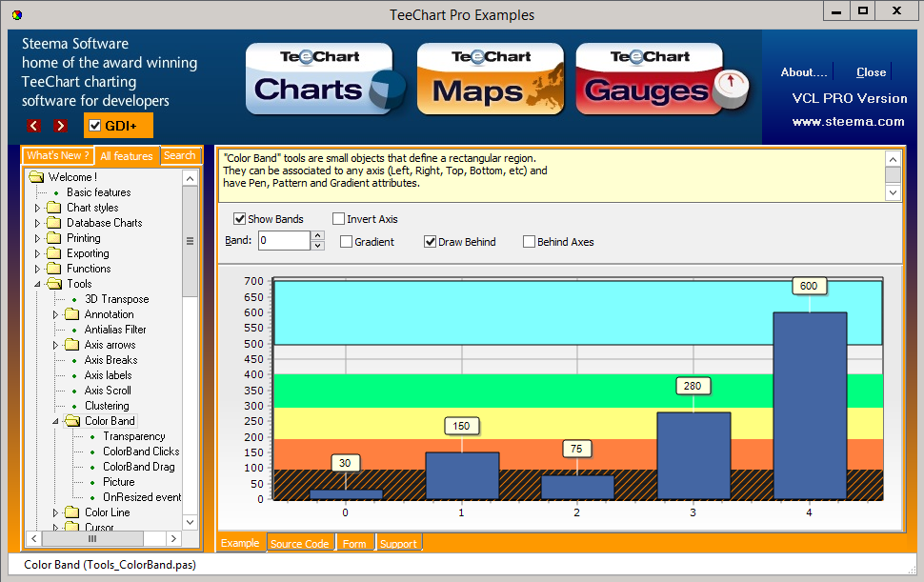Click the Band number input field
The height and width of the screenshot is (582, 924).
click(x=284, y=240)
